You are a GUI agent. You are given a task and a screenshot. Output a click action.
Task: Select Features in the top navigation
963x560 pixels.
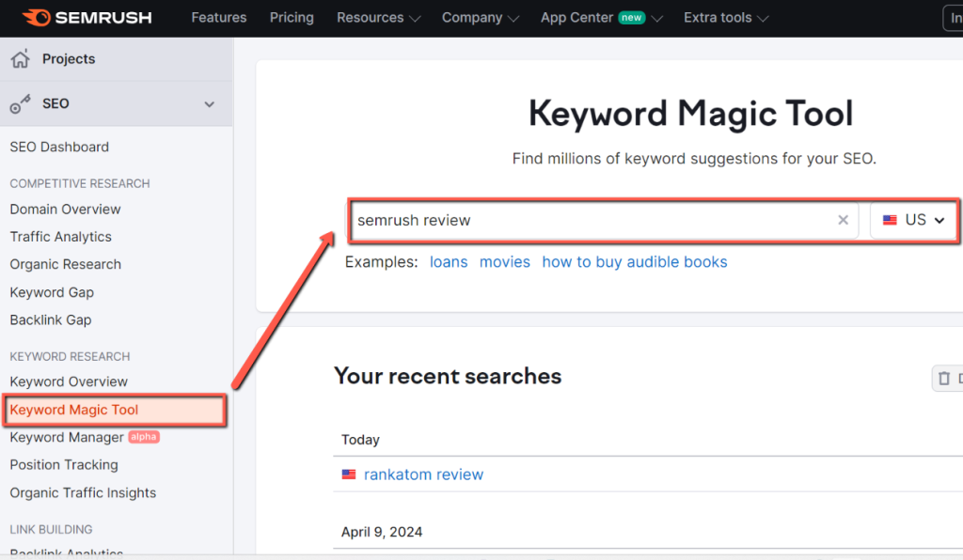(x=218, y=17)
